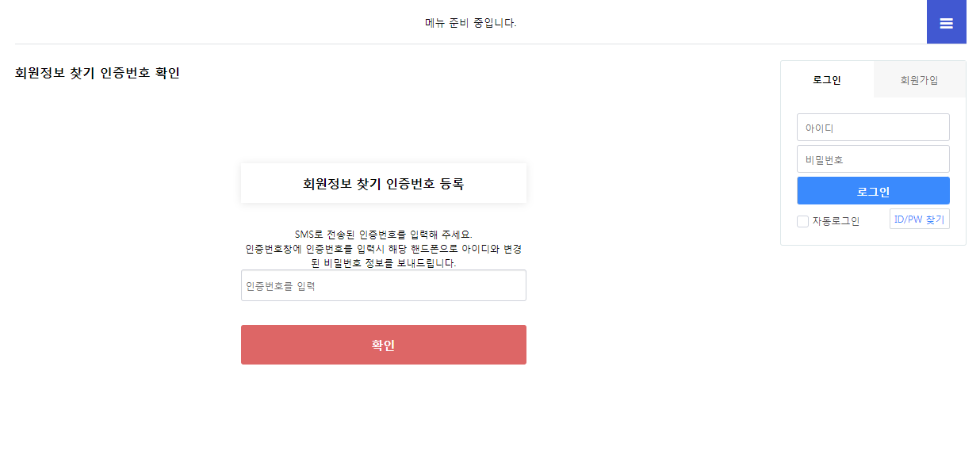This screenshot has height=462, width=980.
Task: Open the hamburger menu
Action: pos(946,22)
